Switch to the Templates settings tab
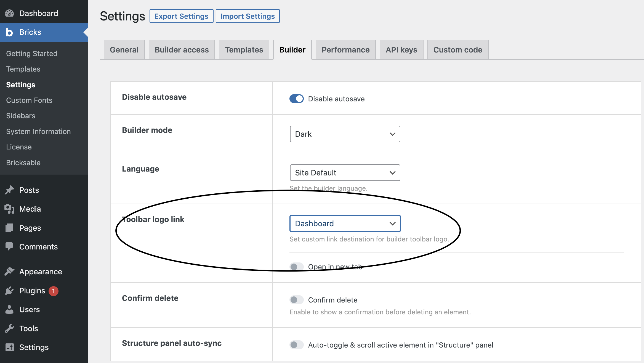644x363 pixels. 244,50
